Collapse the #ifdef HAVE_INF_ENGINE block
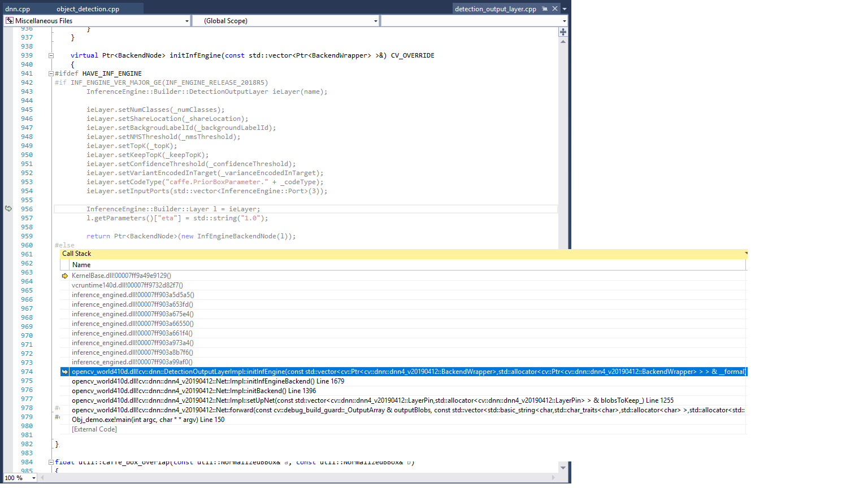The height and width of the screenshot is (488, 868). 51,73
